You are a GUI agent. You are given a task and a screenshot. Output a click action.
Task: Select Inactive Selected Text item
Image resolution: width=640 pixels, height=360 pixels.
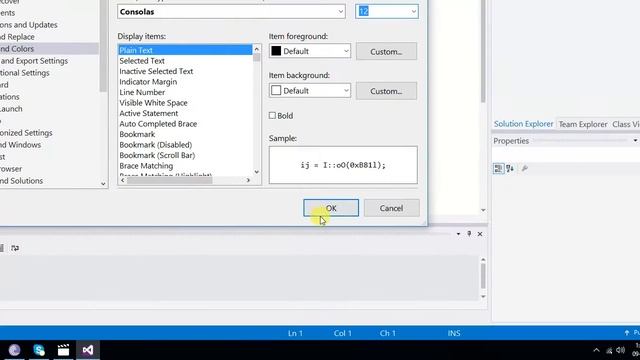[x=156, y=71]
